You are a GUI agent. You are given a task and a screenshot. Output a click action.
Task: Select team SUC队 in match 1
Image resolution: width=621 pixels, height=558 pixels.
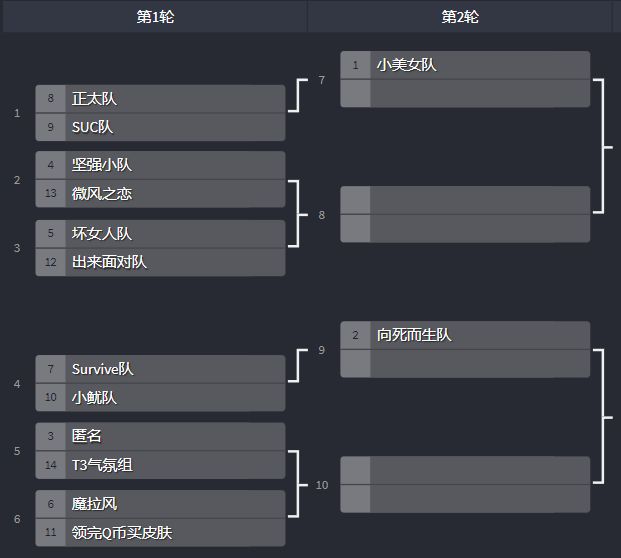pos(160,127)
